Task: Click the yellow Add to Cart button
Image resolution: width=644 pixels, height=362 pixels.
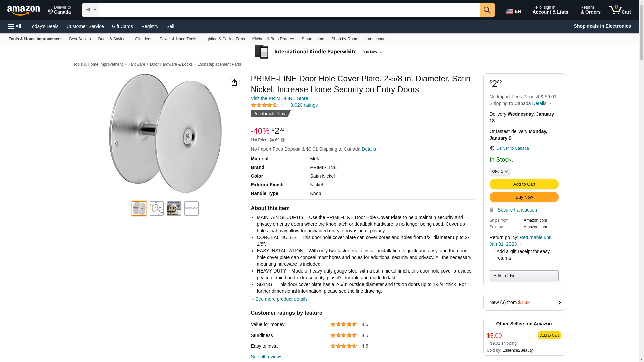Action: coord(524,184)
